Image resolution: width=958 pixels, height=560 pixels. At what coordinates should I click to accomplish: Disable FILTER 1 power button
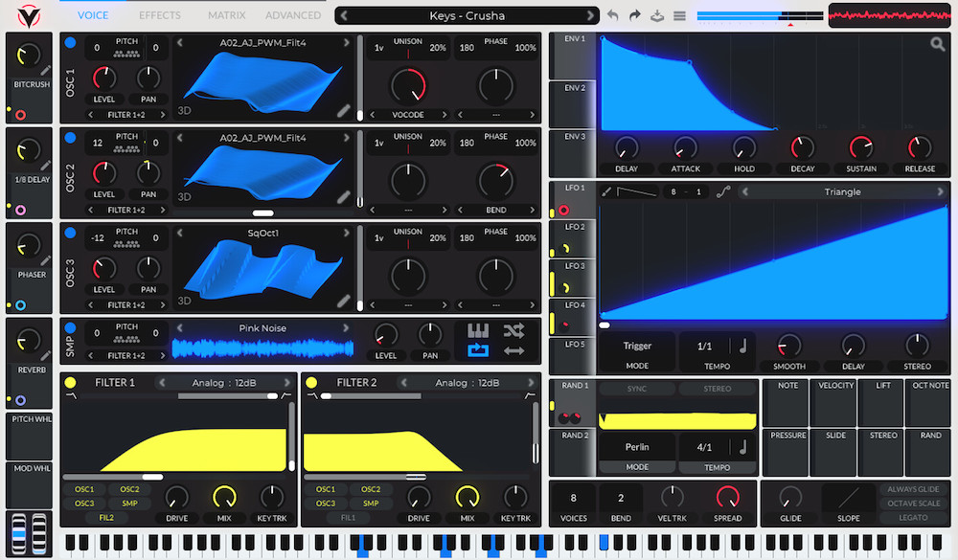(70, 383)
